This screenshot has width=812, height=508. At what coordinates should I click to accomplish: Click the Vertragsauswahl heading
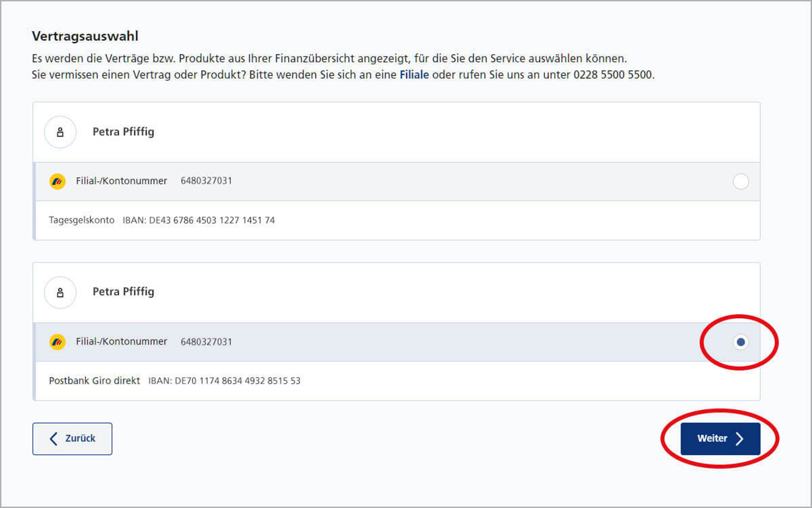coord(85,36)
